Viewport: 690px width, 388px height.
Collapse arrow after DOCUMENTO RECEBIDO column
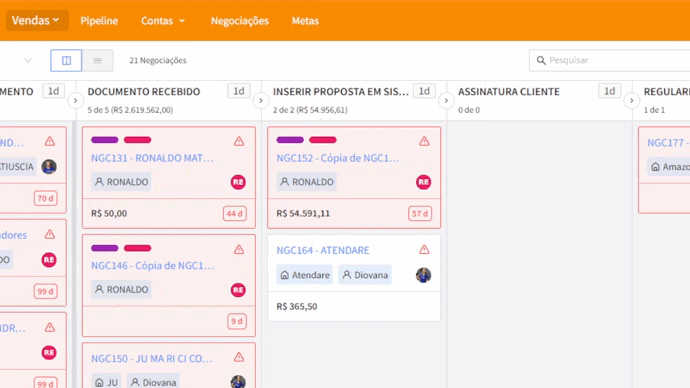261,101
